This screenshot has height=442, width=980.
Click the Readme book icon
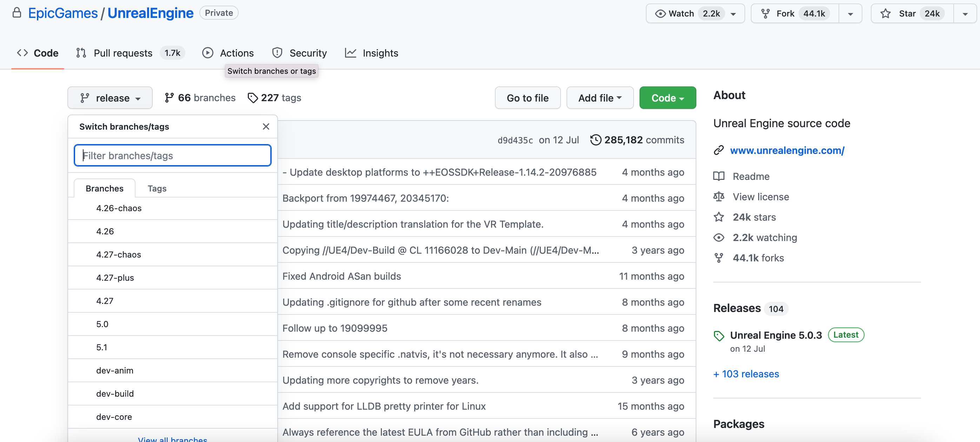pyautogui.click(x=719, y=176)
